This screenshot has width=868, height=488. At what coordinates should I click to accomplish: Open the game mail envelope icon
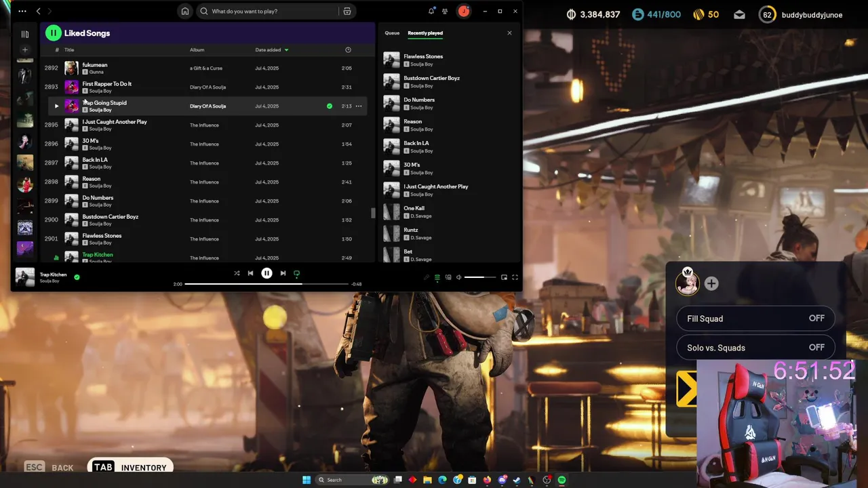pyautogui.click(x=739, y=15)
